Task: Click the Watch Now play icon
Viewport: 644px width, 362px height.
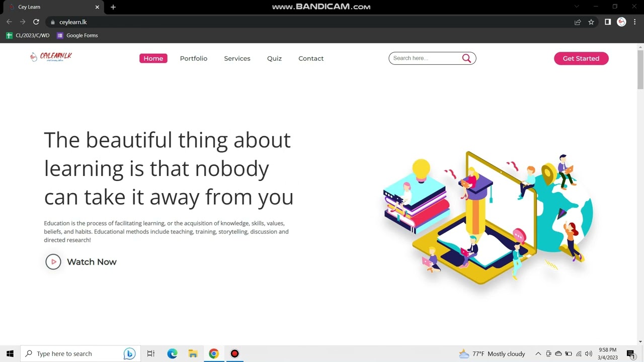Action: point(53,261)
